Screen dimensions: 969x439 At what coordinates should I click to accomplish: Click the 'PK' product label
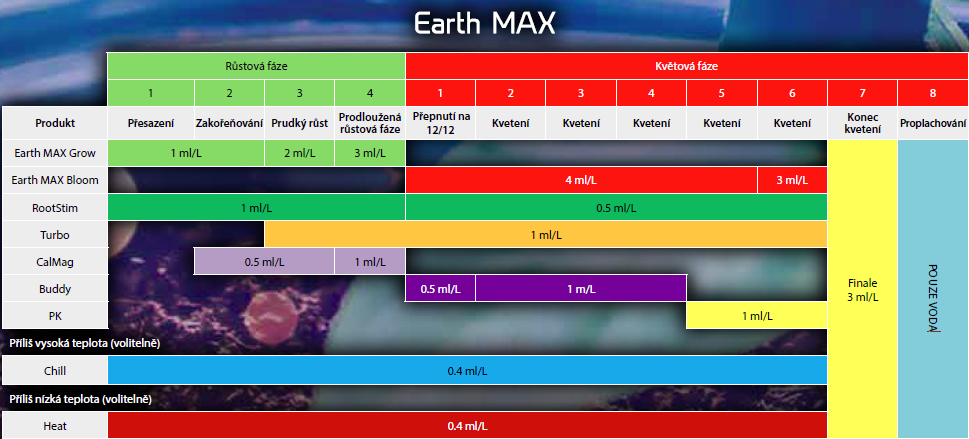[x=55, y=315]
